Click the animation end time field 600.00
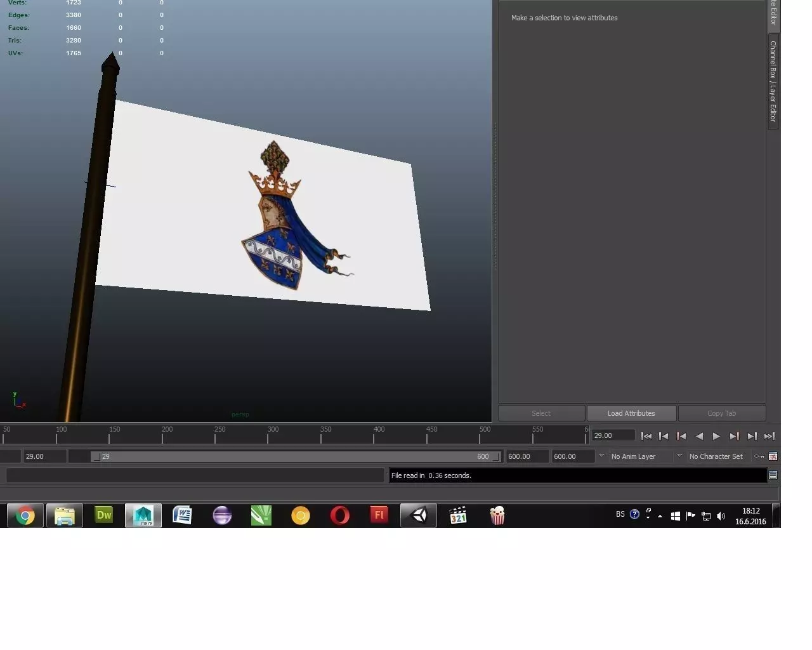This screenshot has width=812, height=650. pos(573,456)
